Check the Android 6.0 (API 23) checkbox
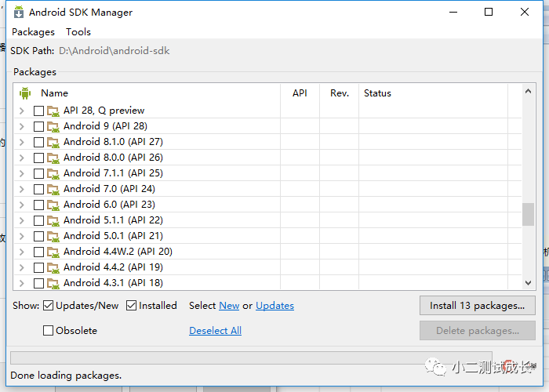Screen dimensions: 549x392 pos(38,205)
